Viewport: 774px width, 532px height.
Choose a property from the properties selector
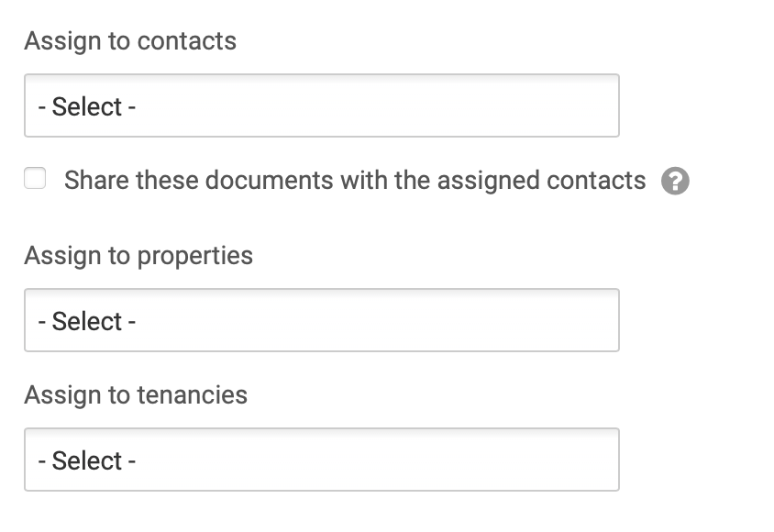point(322,320)
